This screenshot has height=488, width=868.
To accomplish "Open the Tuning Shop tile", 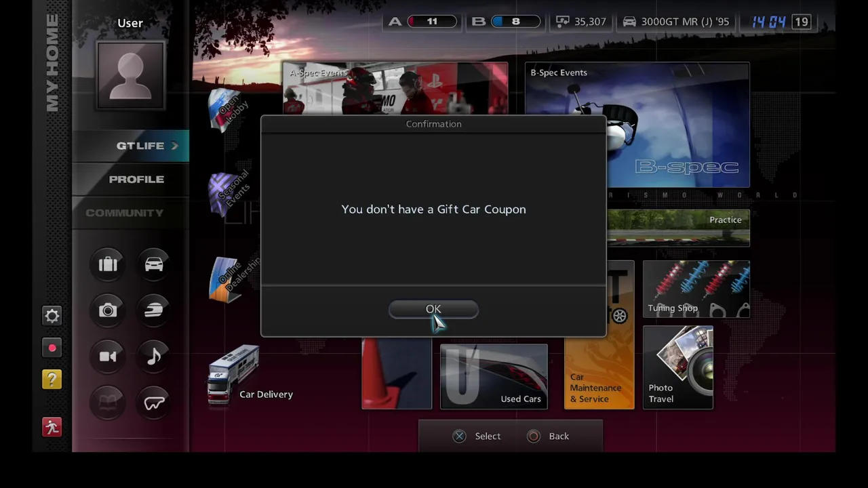I will (x=696, y=289).
